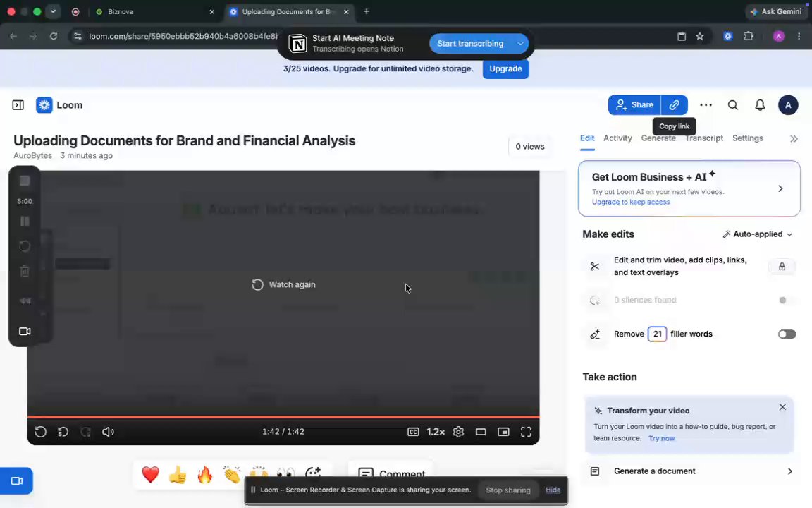The width and height of the screenshot is (812, 508).
Task: Change playback speed 1.2x
Action: (x=436, y=432)
